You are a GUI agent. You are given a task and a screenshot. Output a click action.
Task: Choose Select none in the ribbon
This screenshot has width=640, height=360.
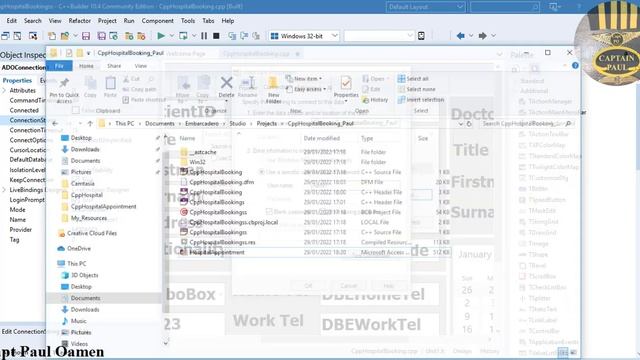point(416,89)
